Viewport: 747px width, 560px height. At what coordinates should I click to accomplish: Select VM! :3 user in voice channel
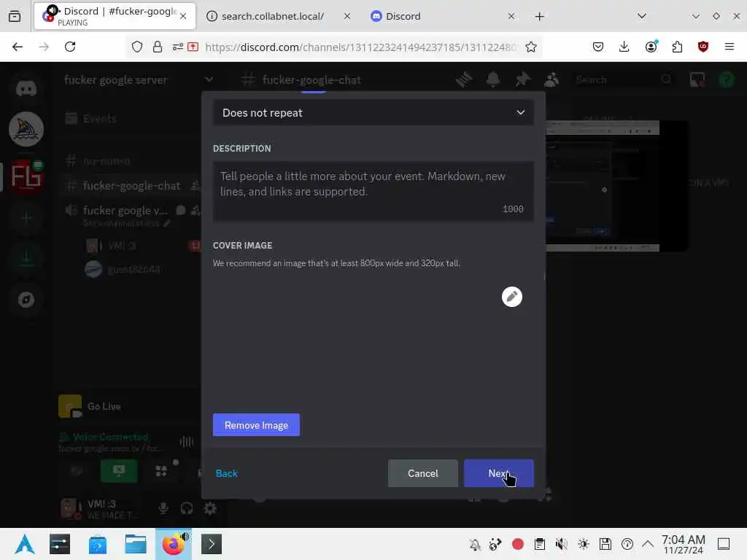122,246
